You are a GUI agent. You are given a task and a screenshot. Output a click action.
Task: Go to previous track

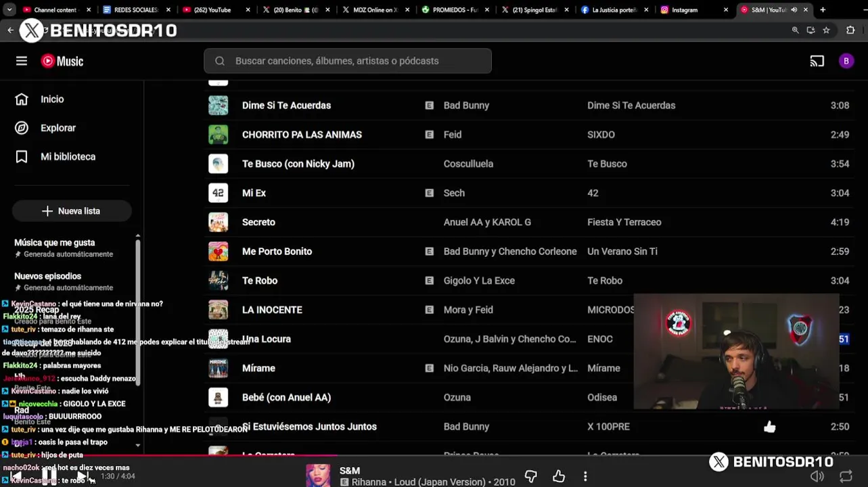[16, 477]
